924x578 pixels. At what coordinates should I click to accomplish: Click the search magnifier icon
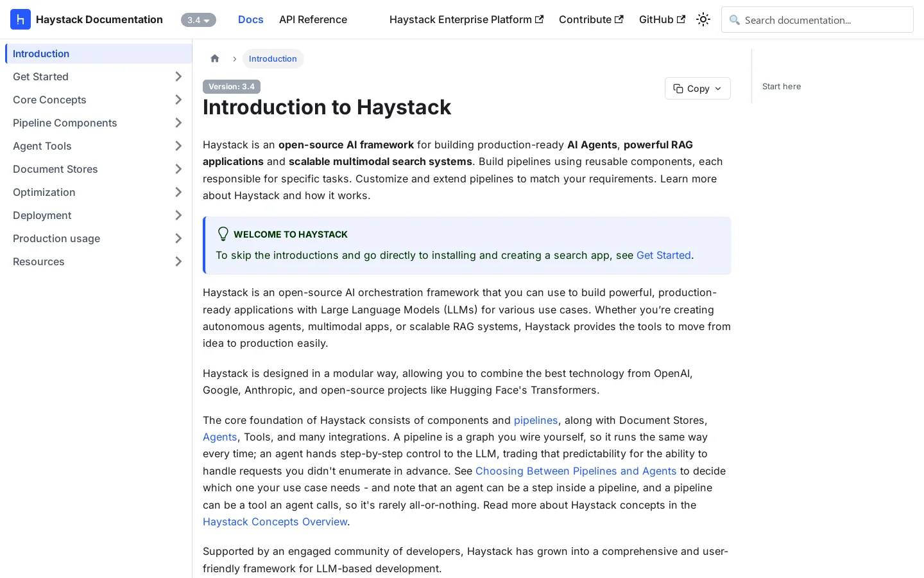[735, 20]
